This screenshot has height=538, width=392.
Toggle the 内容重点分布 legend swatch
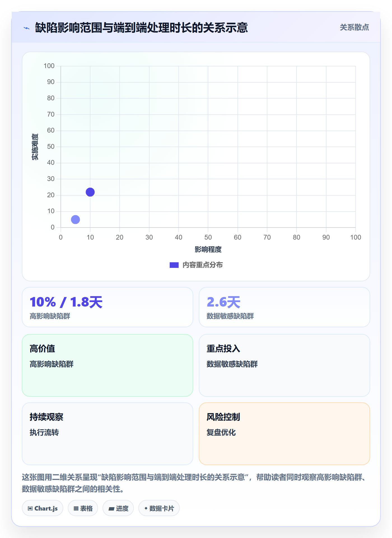174,265
